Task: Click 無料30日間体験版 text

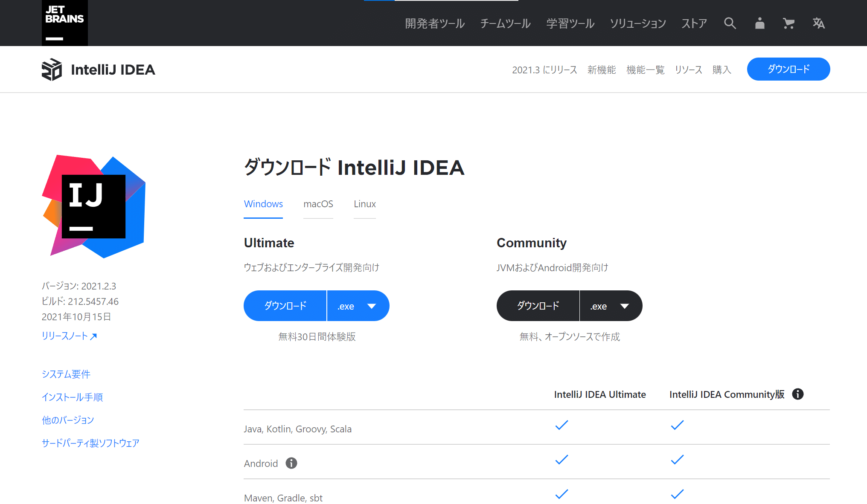Action: [x=317, y=337]
